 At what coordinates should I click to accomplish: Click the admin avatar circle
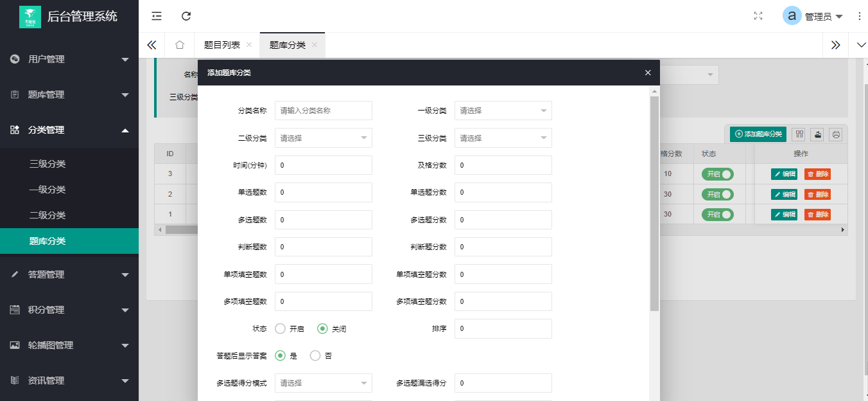point(792,16)
